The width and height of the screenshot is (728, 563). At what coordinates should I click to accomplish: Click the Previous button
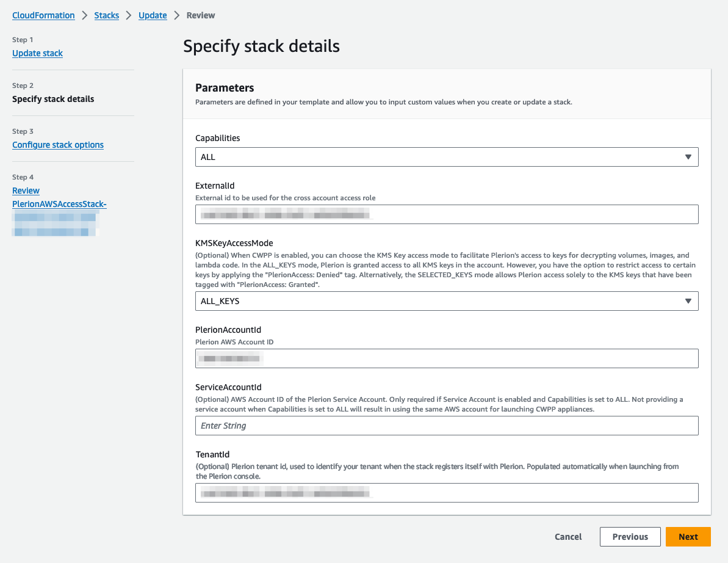(x=630, y=537)
